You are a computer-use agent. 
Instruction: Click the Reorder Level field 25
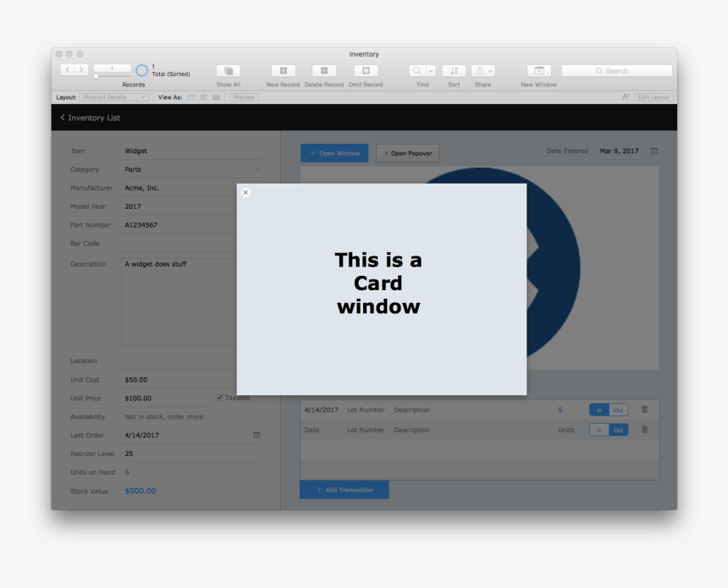pyautogui.click(x=191, y=453)
